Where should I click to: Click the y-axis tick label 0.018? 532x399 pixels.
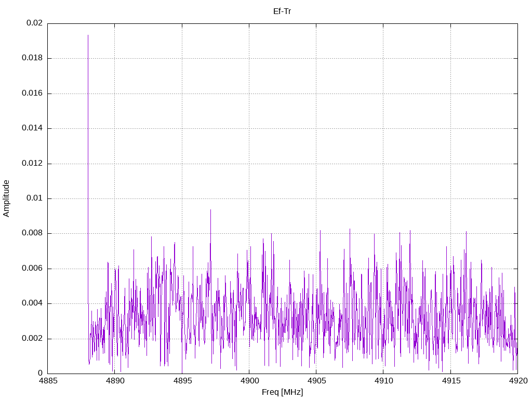click(x=32, y=58)
